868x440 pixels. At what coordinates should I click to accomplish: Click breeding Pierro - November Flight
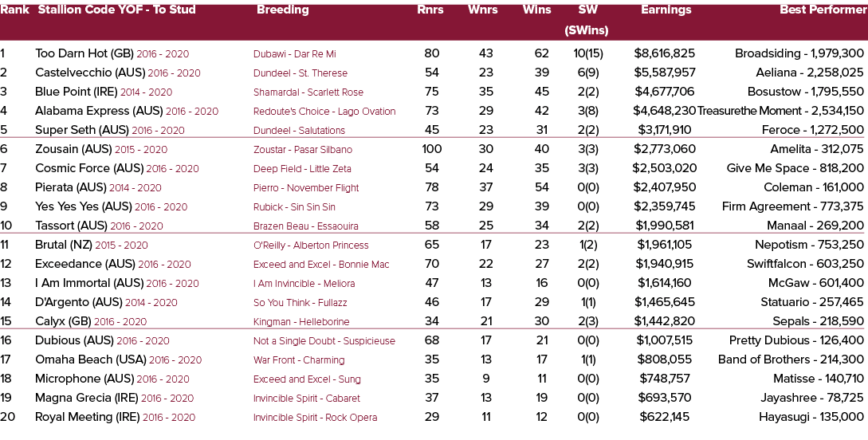pyautogui.click(x=306, y=188)
